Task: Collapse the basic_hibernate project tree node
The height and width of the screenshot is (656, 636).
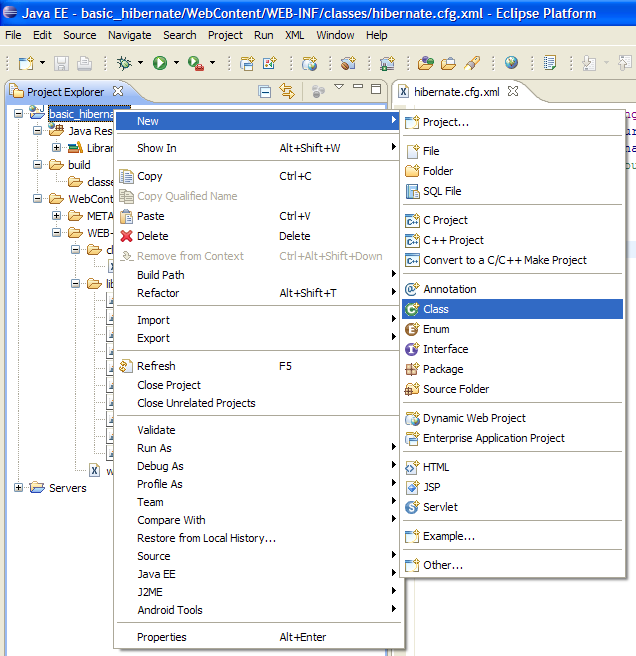Action: coord(18,113)
